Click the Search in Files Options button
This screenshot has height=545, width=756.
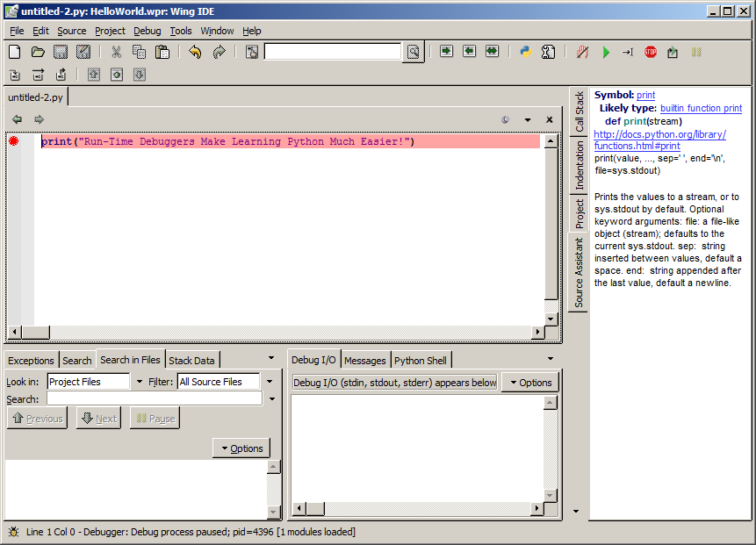pyautogui.click(x=241, y=448)
